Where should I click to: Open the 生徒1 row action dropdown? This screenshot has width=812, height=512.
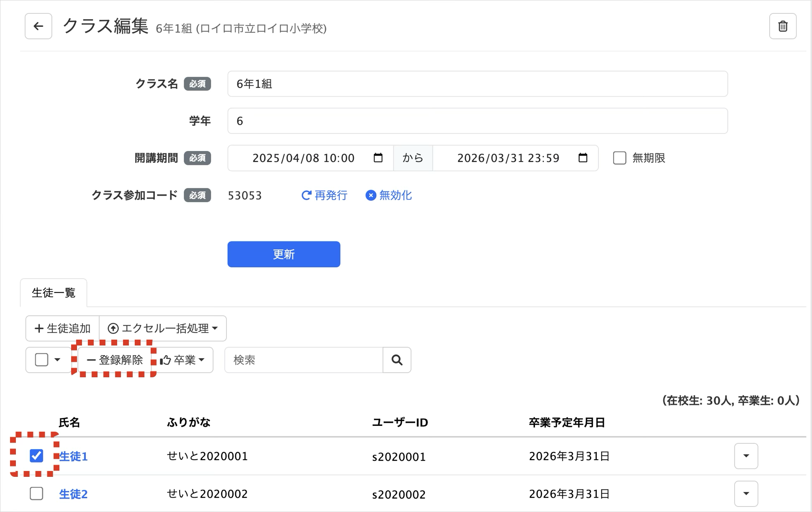746,456
